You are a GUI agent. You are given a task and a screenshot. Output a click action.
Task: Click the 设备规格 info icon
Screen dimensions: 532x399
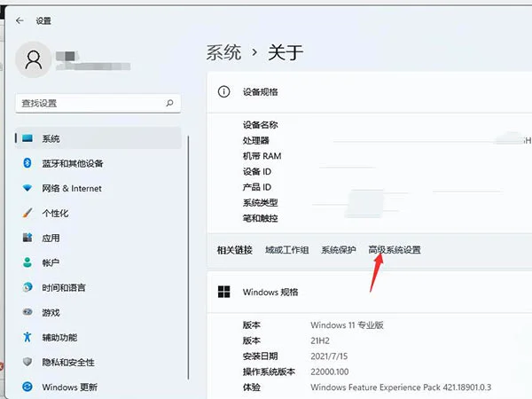(224, 91)
